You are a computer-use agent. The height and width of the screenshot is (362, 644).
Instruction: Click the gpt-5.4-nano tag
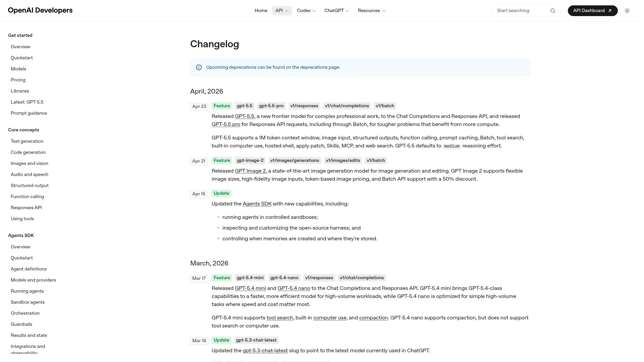pyautogui.click(x=284, y=278)
